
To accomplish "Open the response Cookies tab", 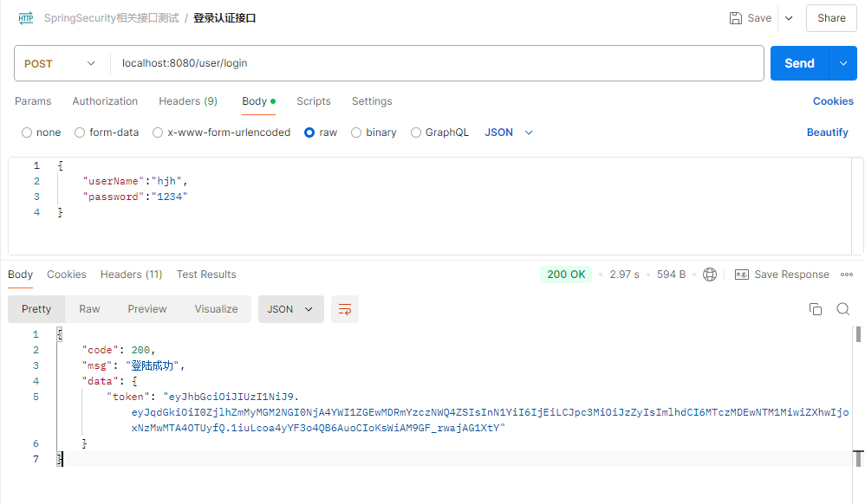I will tap(67, 275).
